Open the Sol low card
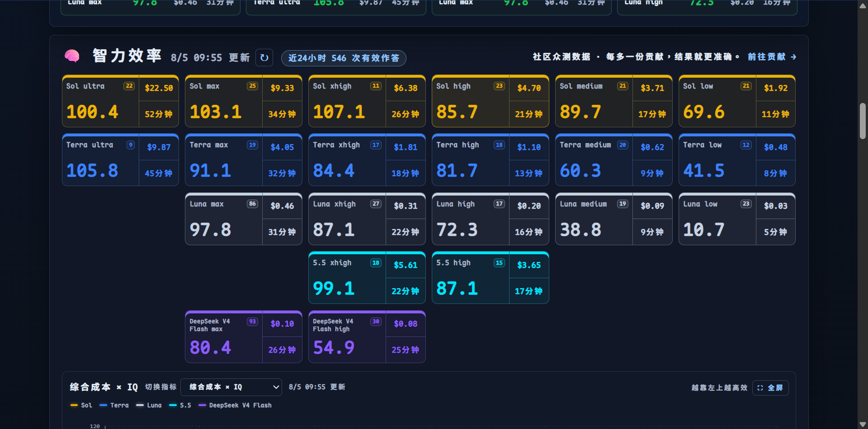This screenshot has height=429, width=868. pyautogui.click(x=737, y=101)
